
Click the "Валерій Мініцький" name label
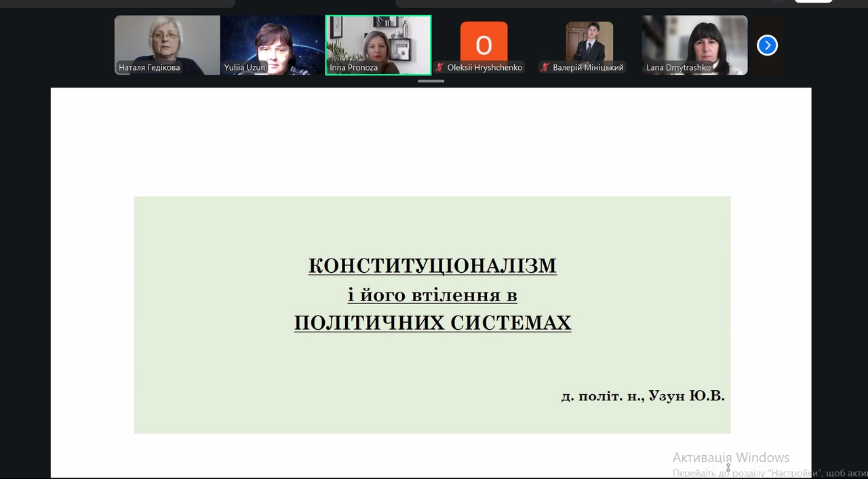588,68
